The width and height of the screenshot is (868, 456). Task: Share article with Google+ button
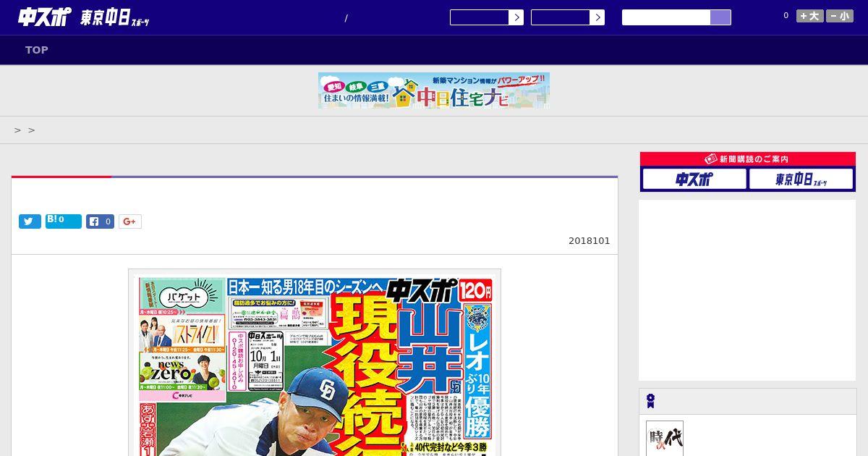tap(130, 221)
